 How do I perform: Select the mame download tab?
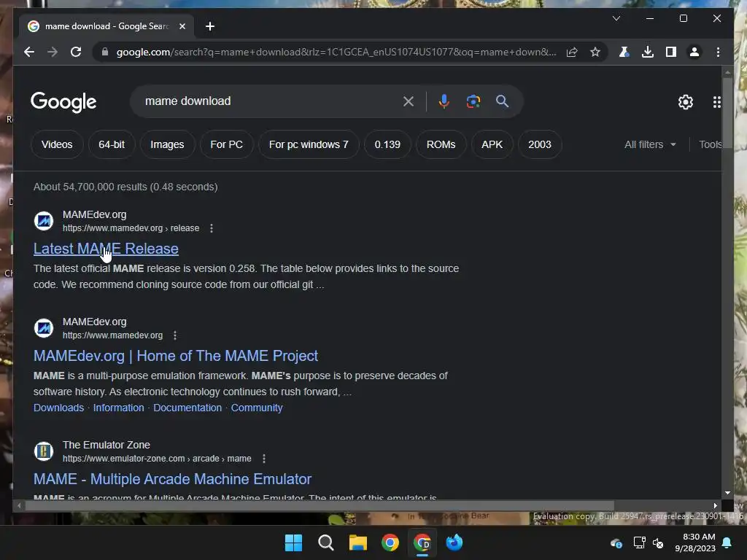(x=107, y=26)
